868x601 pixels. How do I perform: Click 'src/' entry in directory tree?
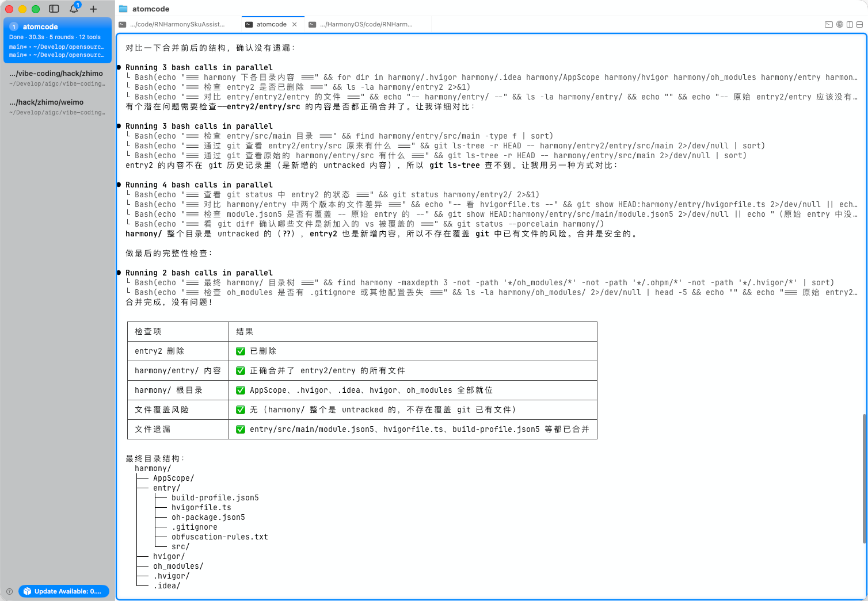[181, 547]
